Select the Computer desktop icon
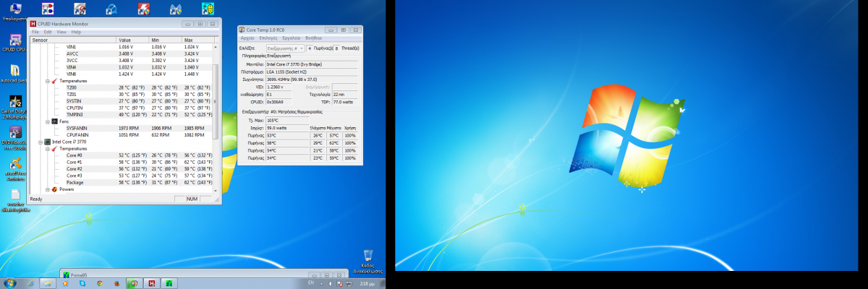The image size is (868, 289). 15,11
